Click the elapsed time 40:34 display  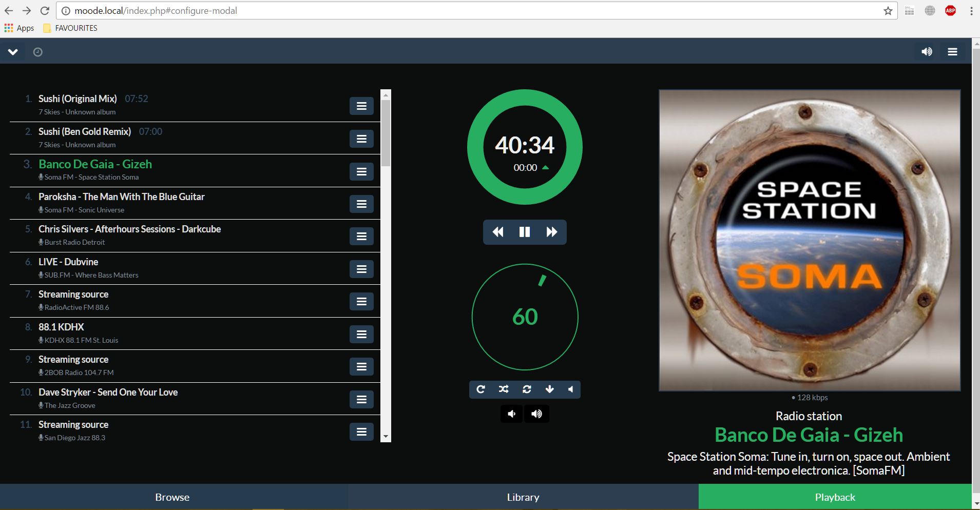click(525, 145)
